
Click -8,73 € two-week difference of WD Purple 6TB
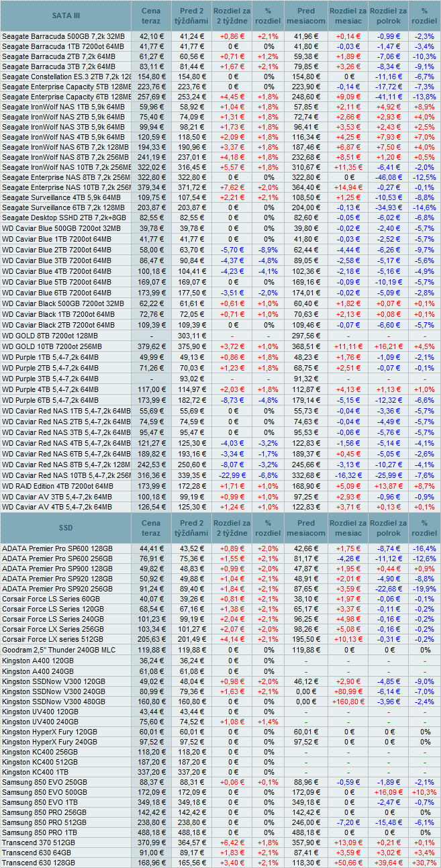(x=232, y=400)
